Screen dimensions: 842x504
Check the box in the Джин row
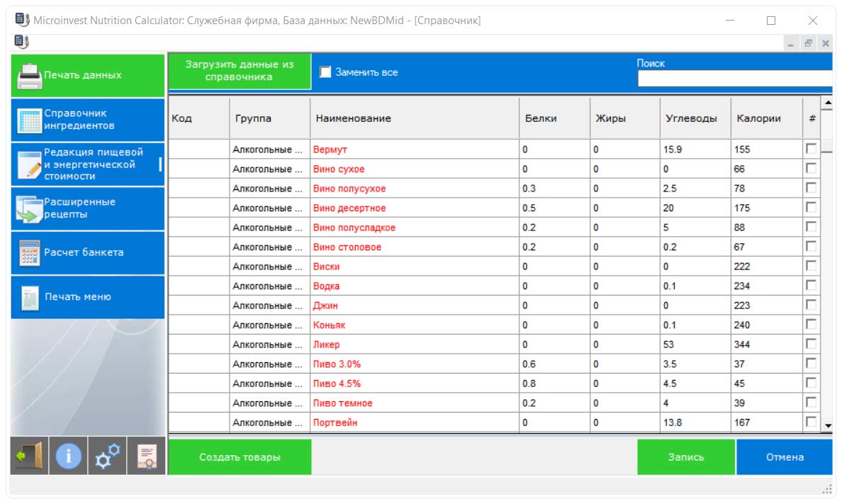[x=811, y=305]
